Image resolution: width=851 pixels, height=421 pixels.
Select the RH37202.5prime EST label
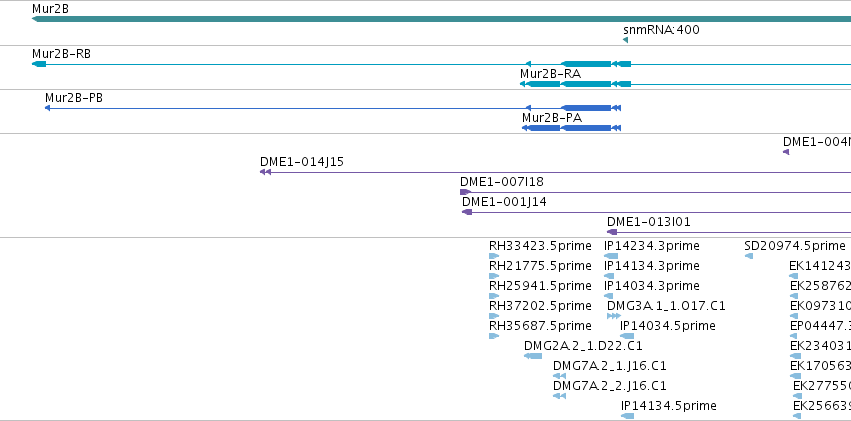click(x=540, y=306)
